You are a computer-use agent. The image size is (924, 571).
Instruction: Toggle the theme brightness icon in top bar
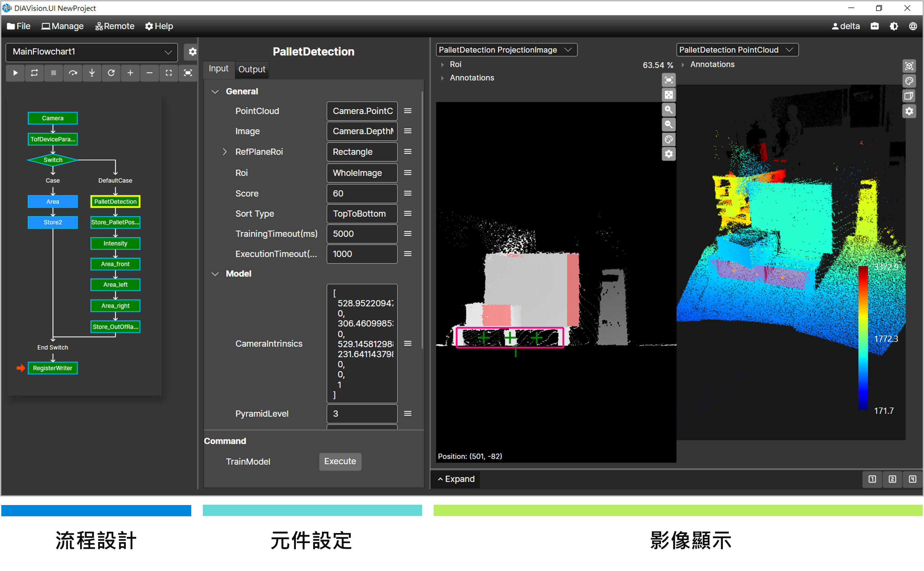(894, 26)
